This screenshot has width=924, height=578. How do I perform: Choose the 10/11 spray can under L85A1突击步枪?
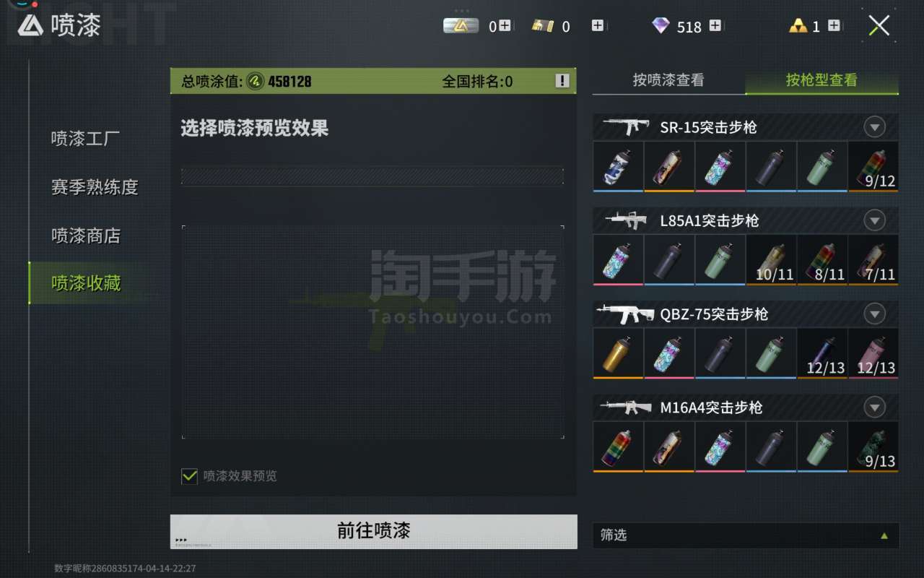coord(771,260)
